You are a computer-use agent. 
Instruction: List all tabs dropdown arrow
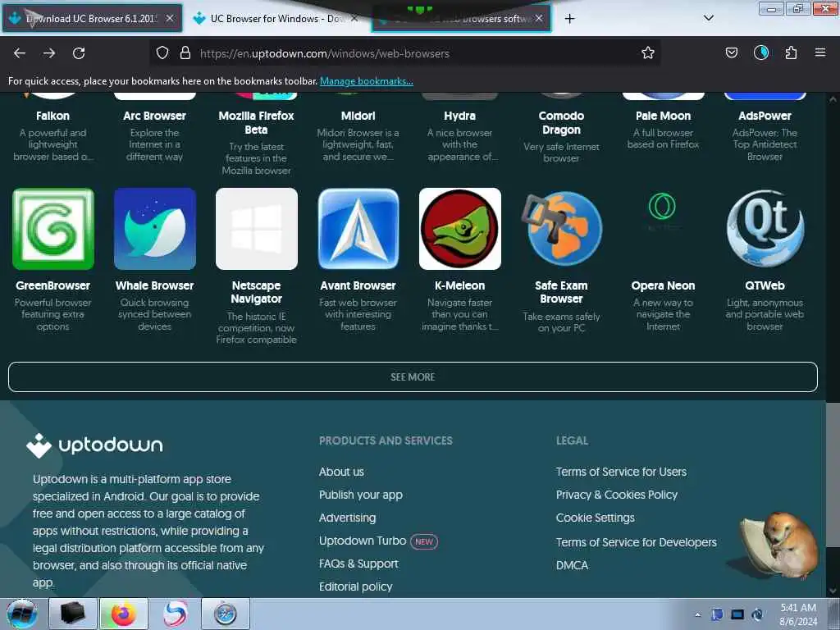709,18
